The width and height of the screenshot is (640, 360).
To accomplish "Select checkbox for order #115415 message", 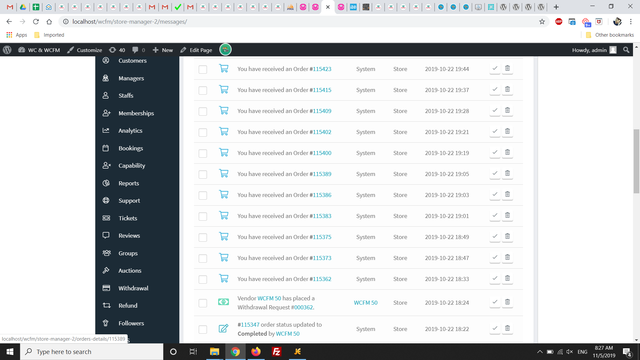I will click(x=203, y=90).
